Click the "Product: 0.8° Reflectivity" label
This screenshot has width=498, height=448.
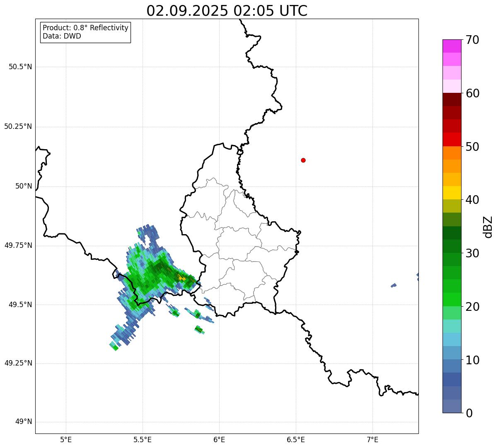tap(86, 28)
